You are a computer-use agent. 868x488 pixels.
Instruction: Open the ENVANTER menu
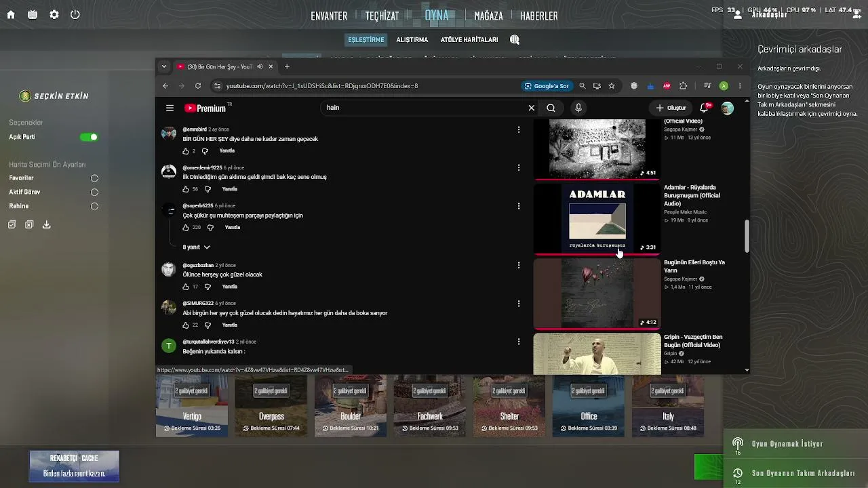click(x=329, y=16)
